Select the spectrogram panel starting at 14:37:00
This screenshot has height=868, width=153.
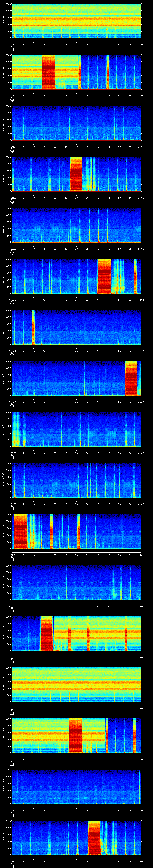click(x=77, y=787)
